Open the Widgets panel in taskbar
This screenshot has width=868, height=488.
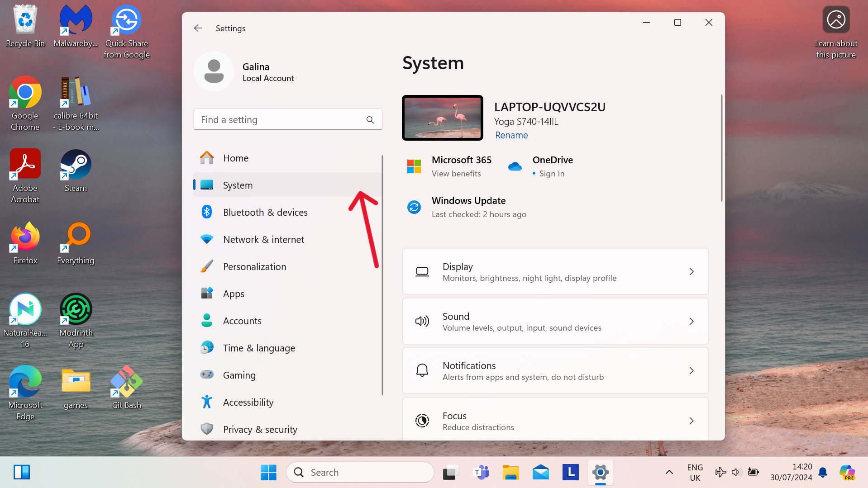(x=22, y=473)
